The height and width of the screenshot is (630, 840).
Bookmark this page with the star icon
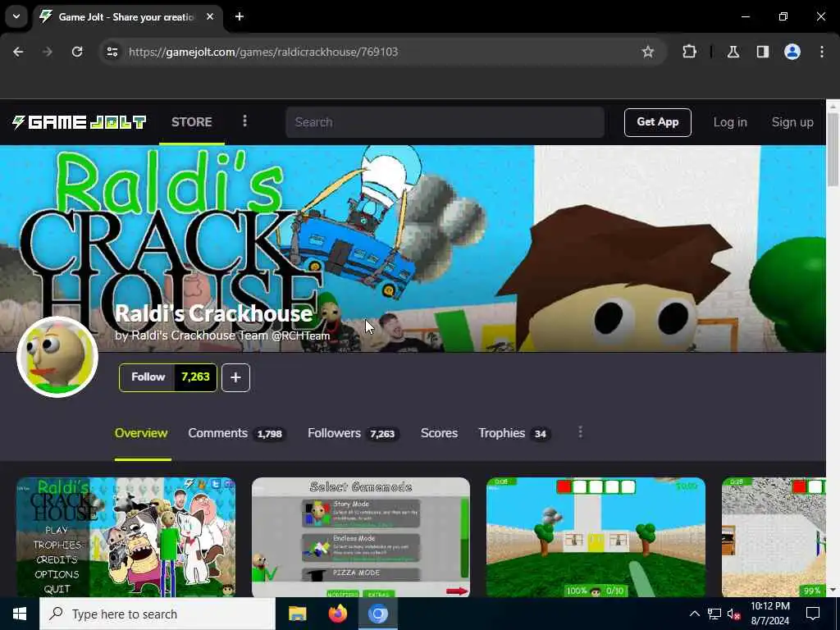click(648, 52)
